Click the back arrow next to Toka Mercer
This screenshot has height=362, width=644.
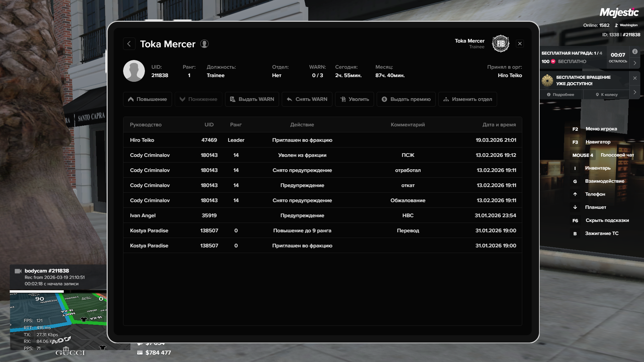point(129,44)
